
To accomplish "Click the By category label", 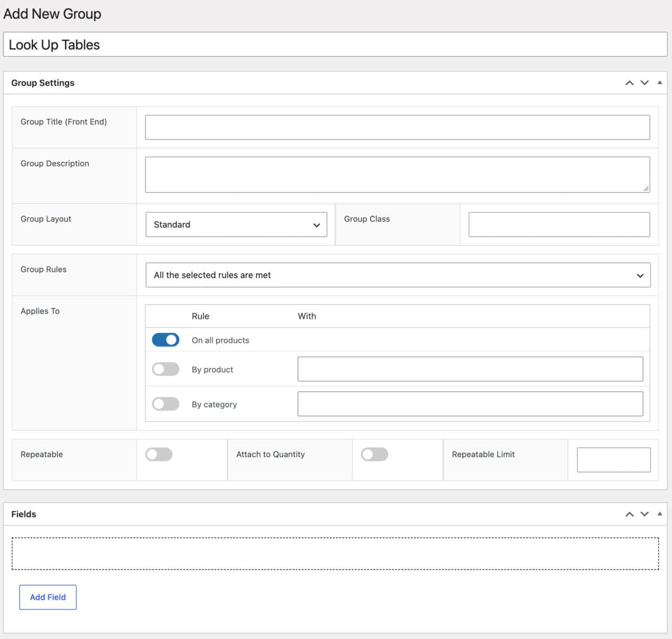I will [214, 405].
